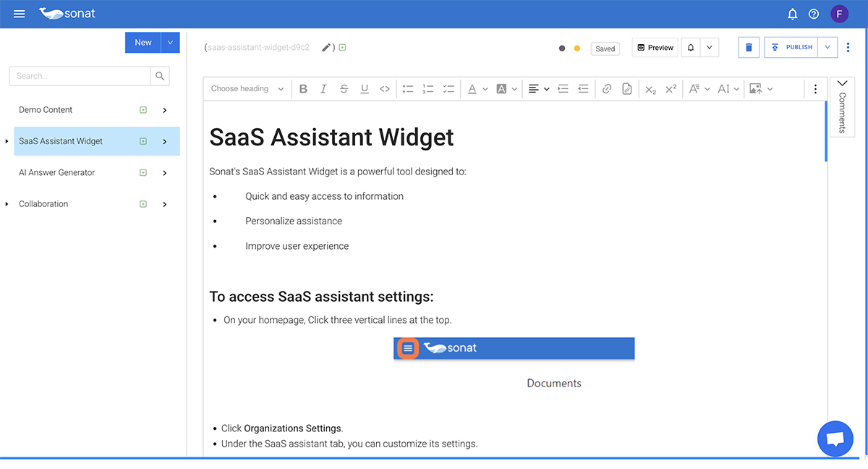The height and width of the screenshot is (469, 868).
Task: Open the chat support bubble
Action: pos(835,439)
